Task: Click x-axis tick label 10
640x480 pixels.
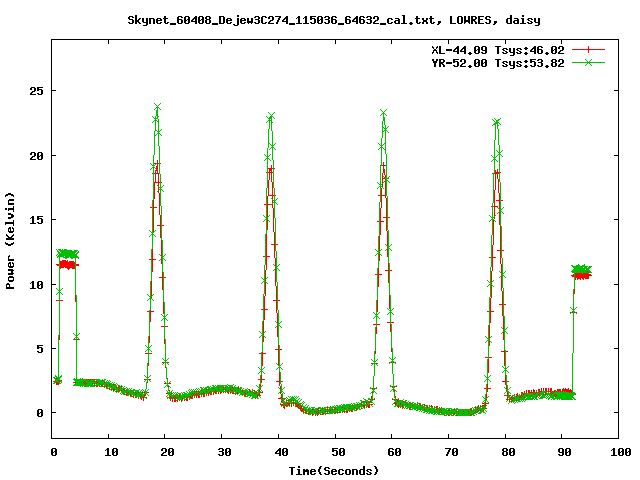Action: click(x=111, y=452)
